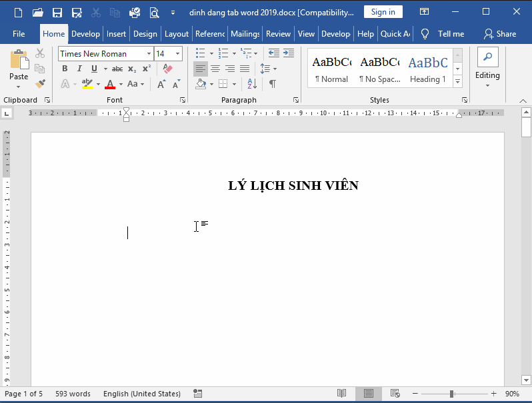Expand the font size 14 dropdown
The height and width of the screenshot is (403, 532).
177,54
